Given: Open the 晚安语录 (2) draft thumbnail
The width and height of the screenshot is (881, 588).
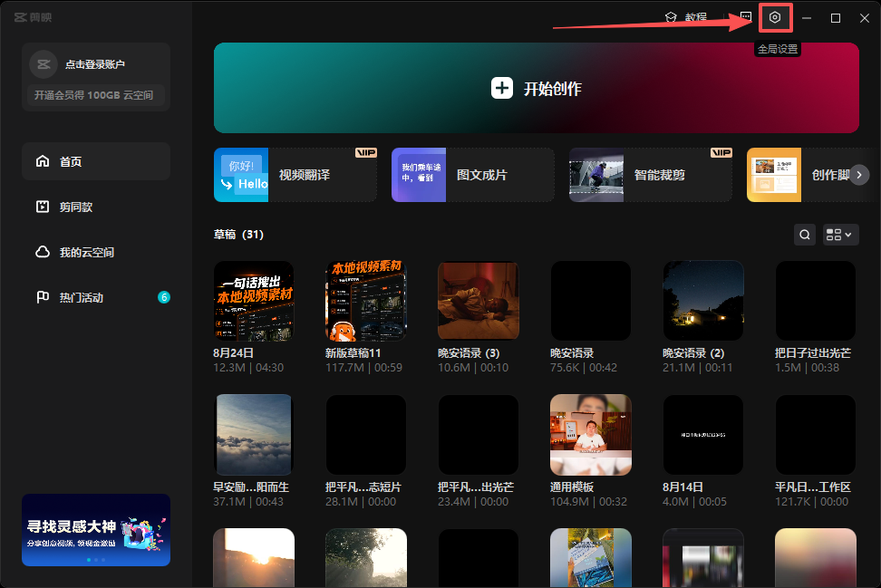Looking at the screenshot, I should 702,301.
